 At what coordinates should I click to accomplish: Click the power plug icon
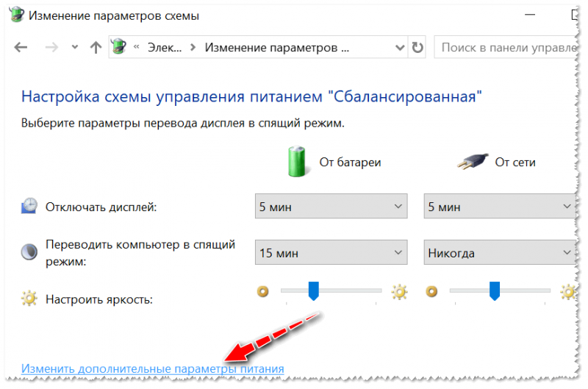click(x=473, y=161)
